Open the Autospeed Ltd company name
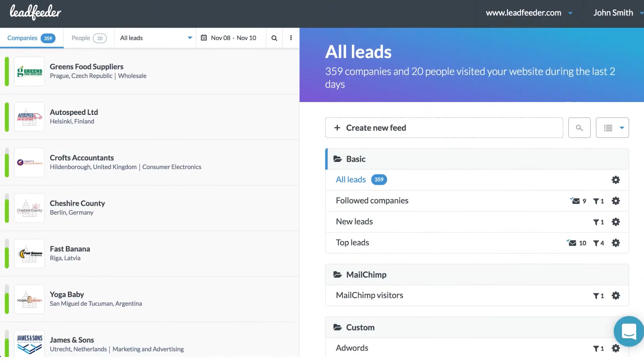Viewport: 644px width, 362px height. pos(74,112)
